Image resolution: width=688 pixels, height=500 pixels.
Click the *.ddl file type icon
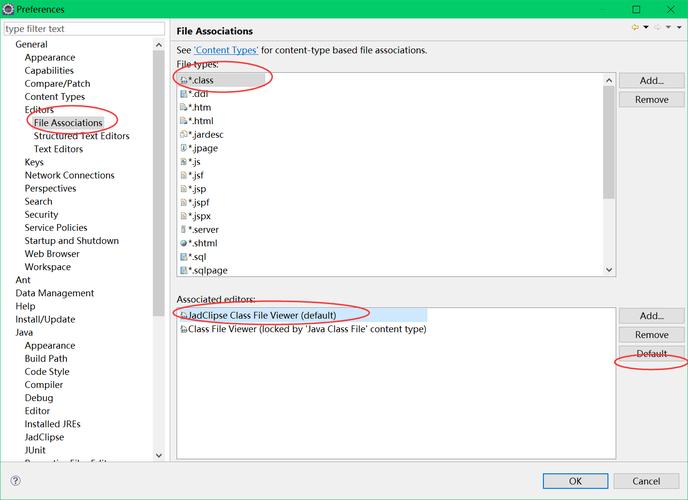click(x=184, y=94)
